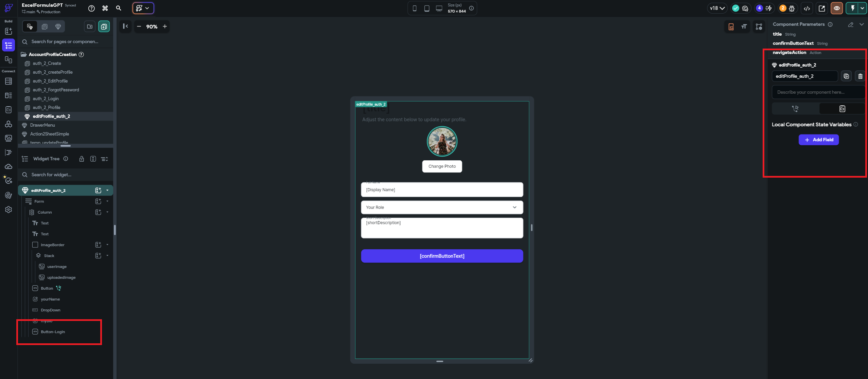This screenshot has width=868, height=379.
Task: Add child widget to Form
Action: point(98,201)
